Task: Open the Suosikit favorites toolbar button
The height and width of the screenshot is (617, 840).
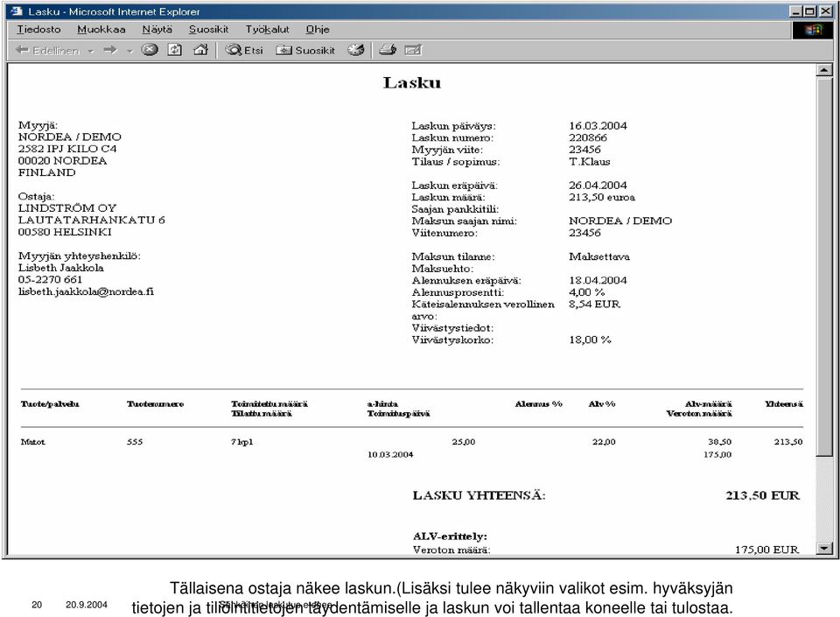Action: pyautogui.click(x=305, y=51)
